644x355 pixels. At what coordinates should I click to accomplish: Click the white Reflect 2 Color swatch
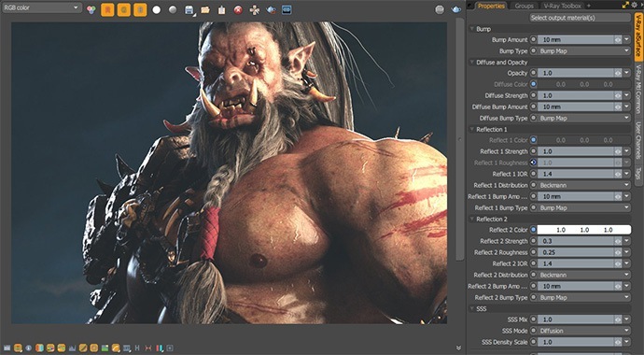click(x=584, y=230)
